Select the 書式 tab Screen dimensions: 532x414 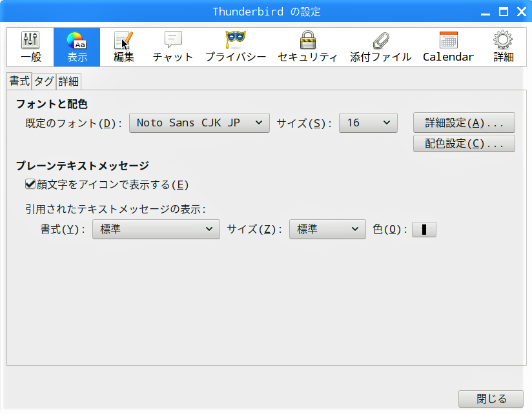coord(19,81)
